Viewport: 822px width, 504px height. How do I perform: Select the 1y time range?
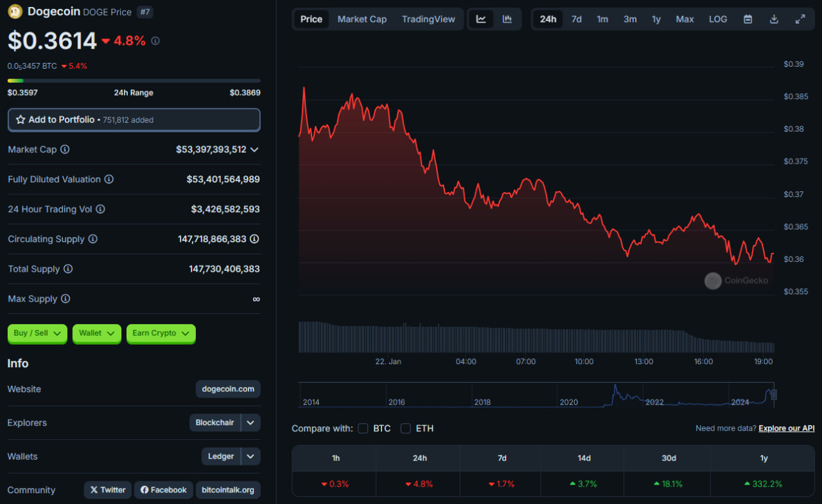pyautogui.click(x=656, y=19)
